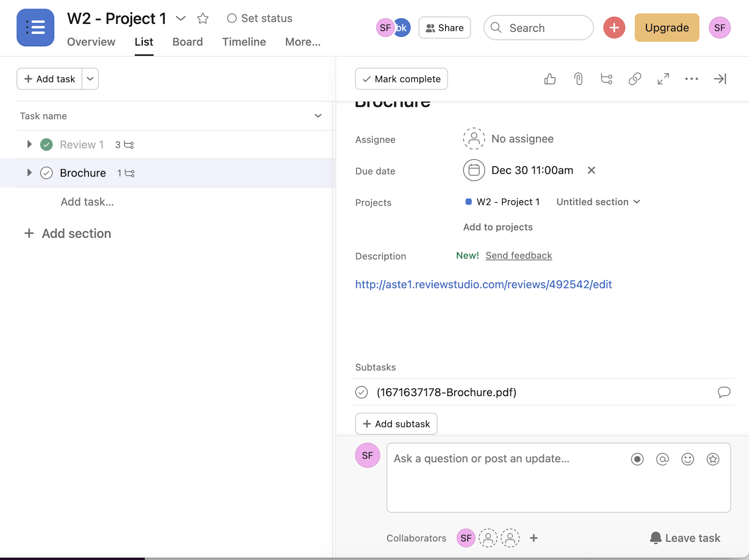Toggle completion of Review 1 task

46,145
